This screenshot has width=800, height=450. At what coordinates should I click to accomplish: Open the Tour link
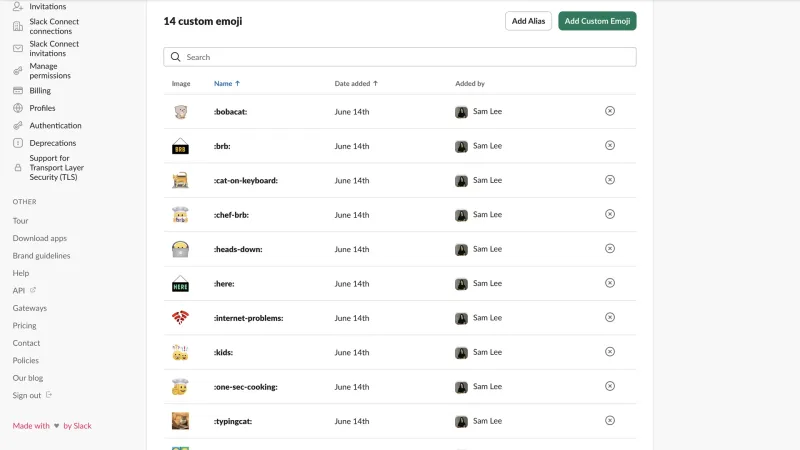[20, 220]
